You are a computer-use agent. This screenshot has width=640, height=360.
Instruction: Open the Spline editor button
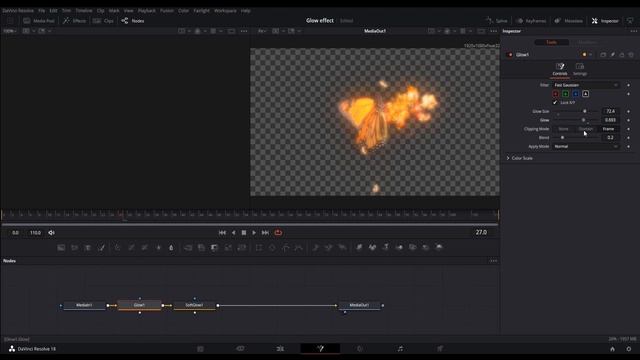pyautogui.click(x=497, y=21)
